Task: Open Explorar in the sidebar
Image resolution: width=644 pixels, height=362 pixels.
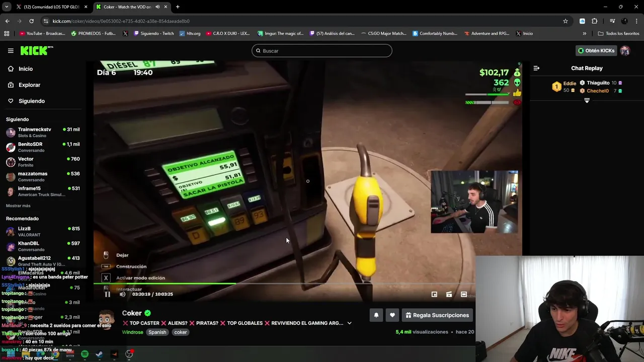Action: tap(24, 85)
